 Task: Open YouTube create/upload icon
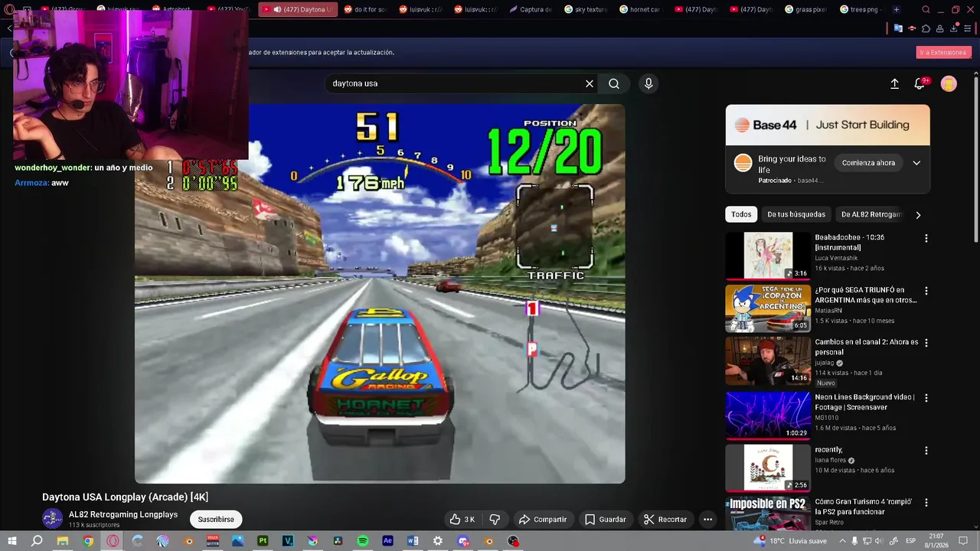[894, 84]
